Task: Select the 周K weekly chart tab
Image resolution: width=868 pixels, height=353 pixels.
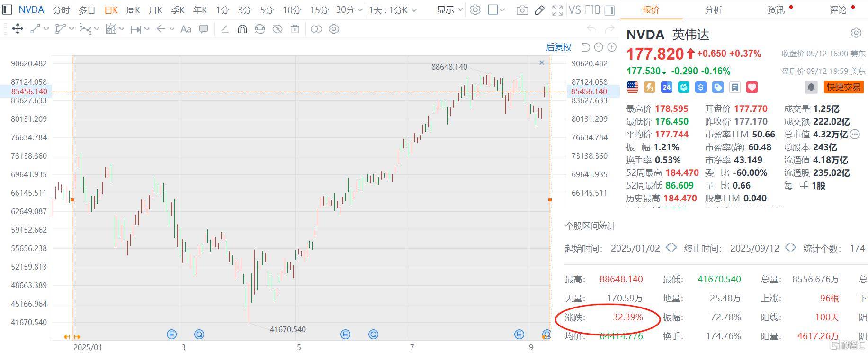Action: (133, 10)
